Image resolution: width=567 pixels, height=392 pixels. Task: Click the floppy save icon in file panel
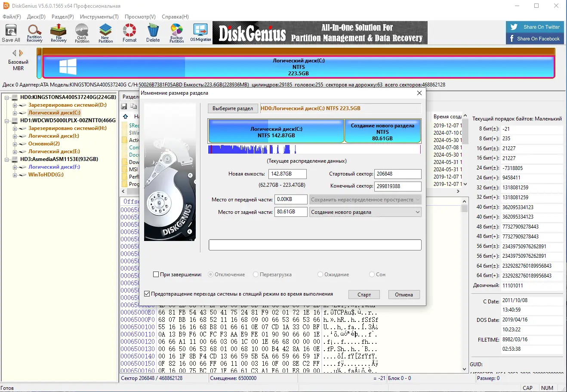click(x=124, y=106)
